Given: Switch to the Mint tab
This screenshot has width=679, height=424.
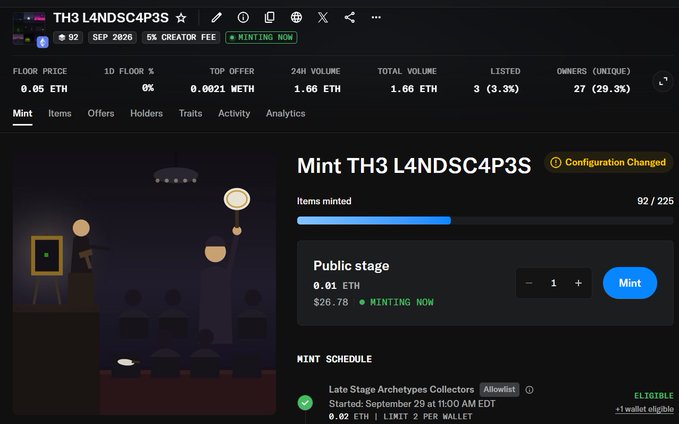Looking at the screenshot, I should click(23, 113).
